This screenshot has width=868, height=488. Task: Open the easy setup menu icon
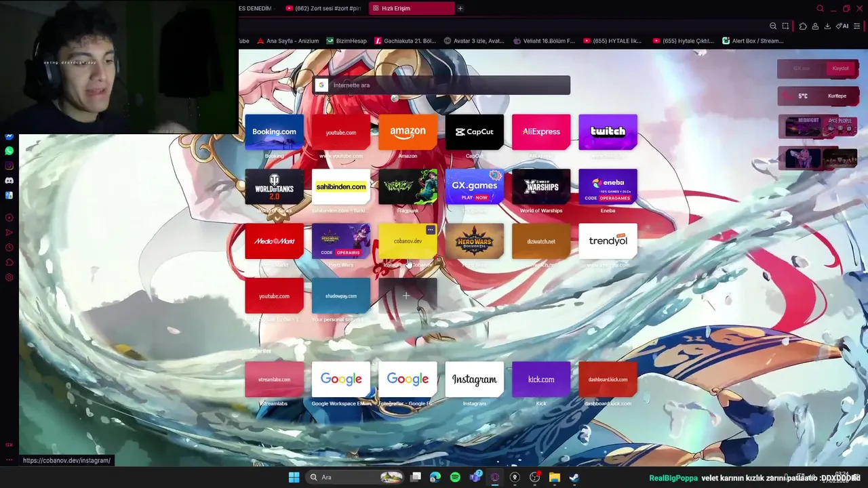857,26
